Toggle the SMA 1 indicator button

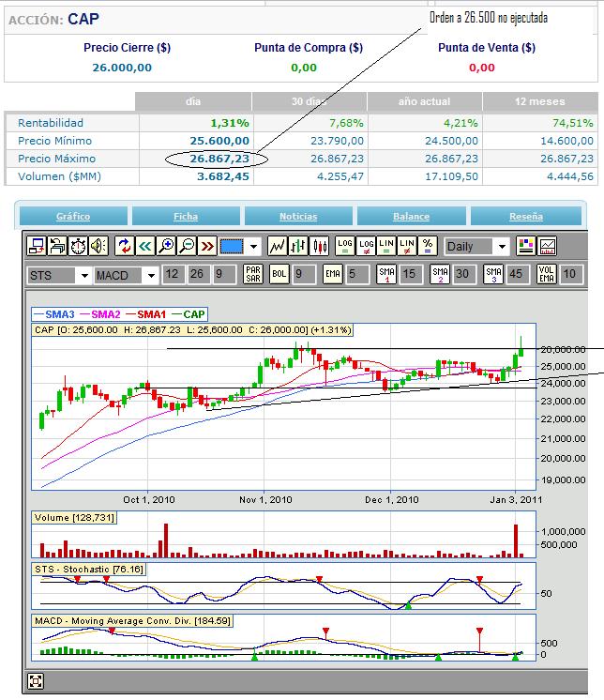386,274
